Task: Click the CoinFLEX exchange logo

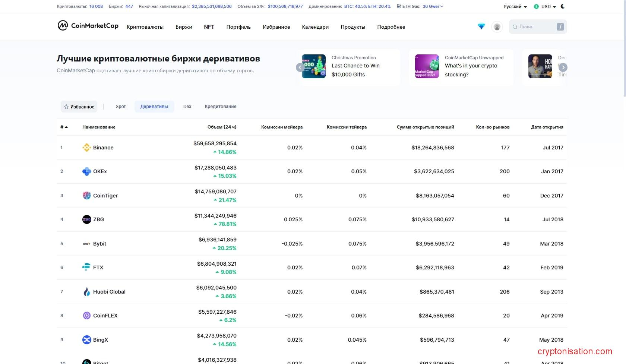Action: [x=86, y=316]
